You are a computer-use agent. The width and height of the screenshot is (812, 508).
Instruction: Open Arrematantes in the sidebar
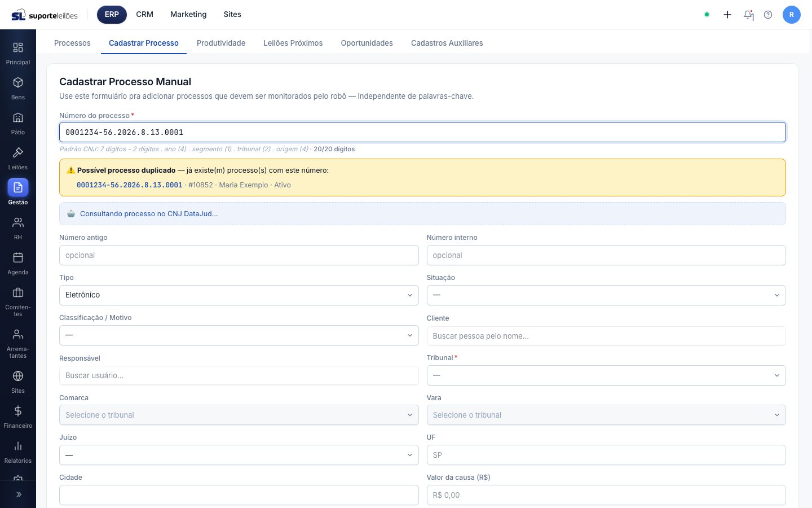(x=18, y=343)
